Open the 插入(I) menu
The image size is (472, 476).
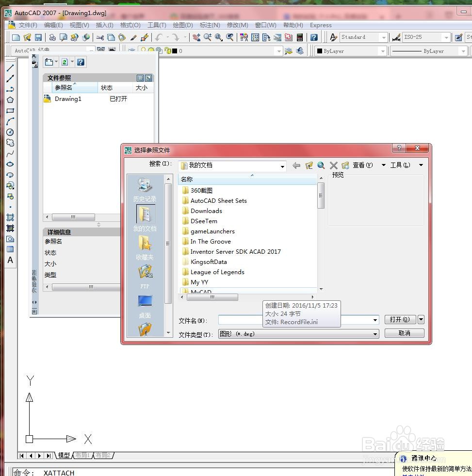(104, 25)
